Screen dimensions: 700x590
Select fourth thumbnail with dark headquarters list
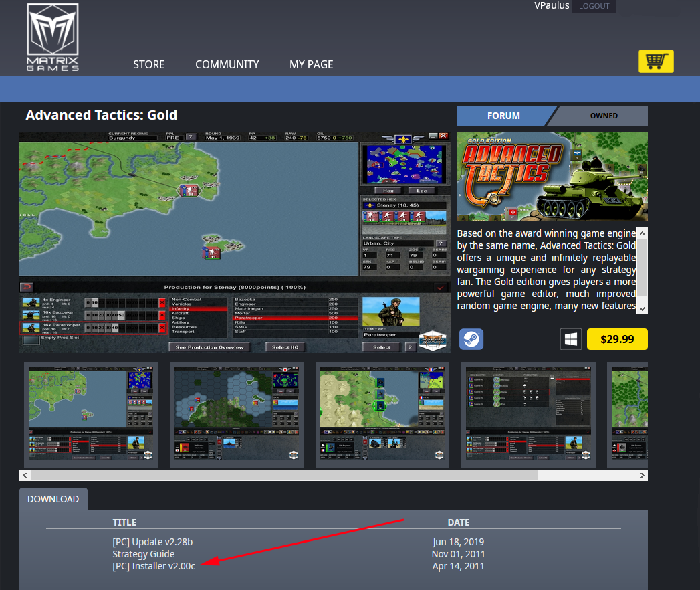528,415
